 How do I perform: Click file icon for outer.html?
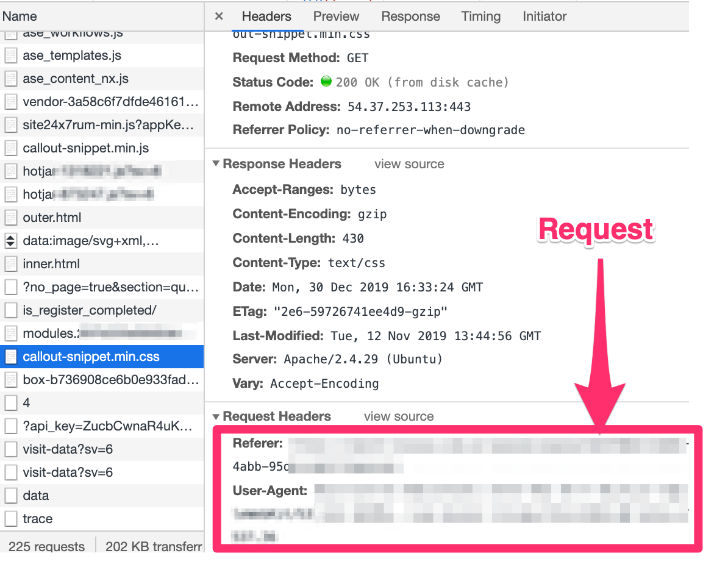point(10,218)
